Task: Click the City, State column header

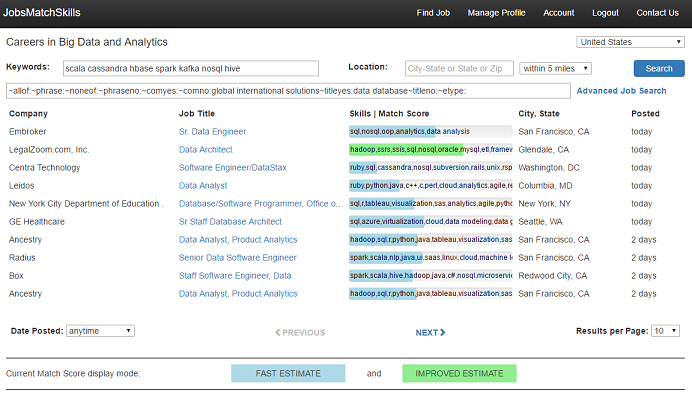Action: (539, 113)
